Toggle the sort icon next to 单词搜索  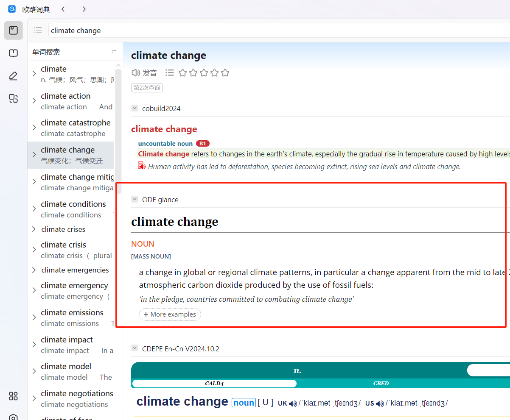pyautogui.click(x=113, y=51)
